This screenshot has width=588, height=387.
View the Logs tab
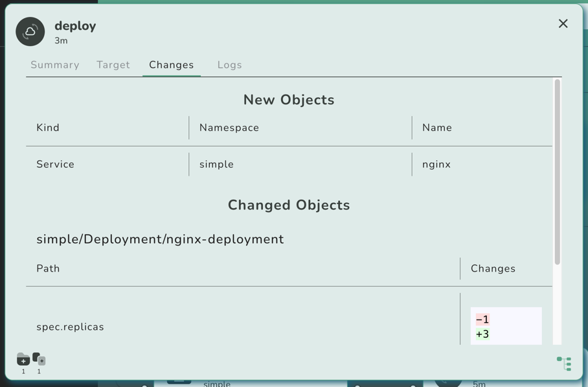click(x=229, y=65)
